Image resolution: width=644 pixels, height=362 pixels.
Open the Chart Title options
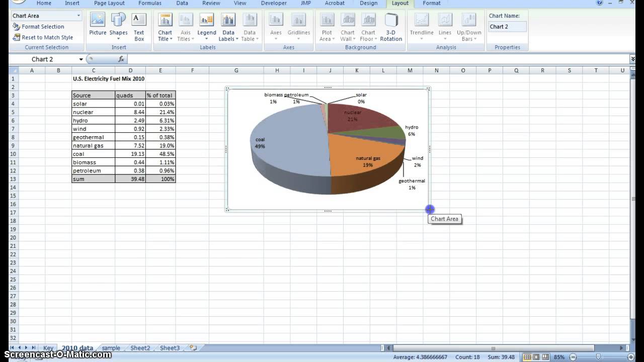click(x=165, y=27)
